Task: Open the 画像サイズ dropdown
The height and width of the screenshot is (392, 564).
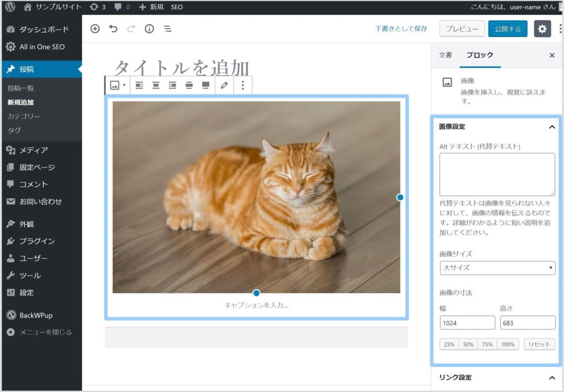Action: pyautogui.click(x=497, y=268)
